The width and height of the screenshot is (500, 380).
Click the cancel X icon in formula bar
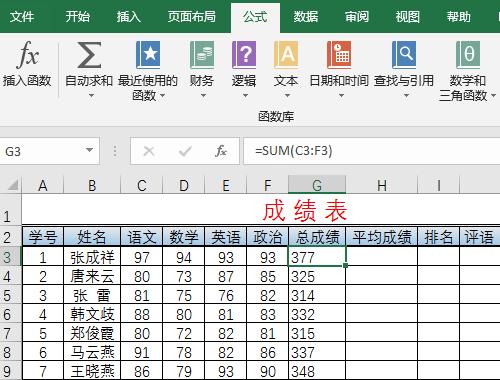pos(149,151)
